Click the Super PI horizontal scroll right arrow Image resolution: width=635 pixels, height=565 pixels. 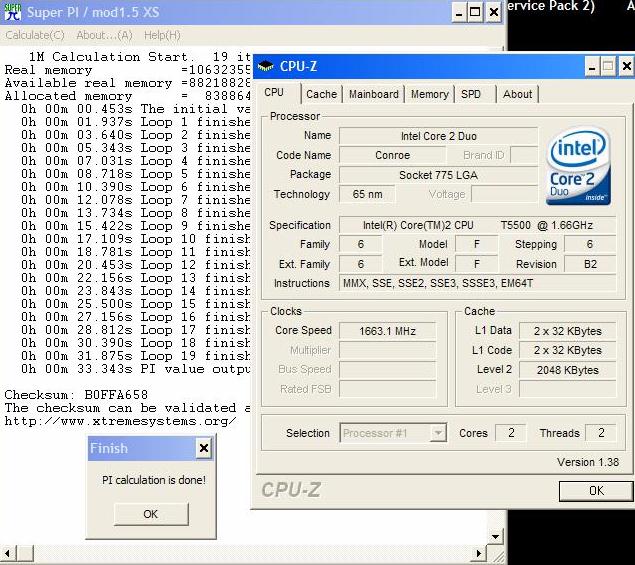(x=478, y=553)
